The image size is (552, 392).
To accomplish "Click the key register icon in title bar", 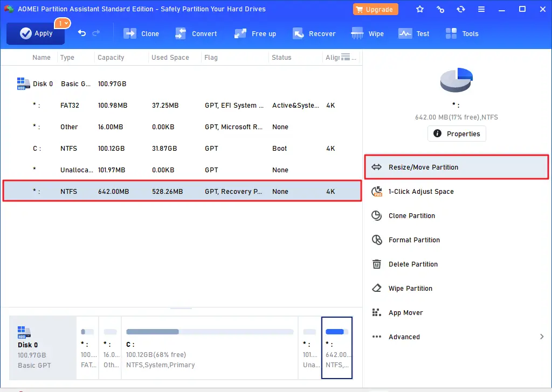I will click(440, 9).
